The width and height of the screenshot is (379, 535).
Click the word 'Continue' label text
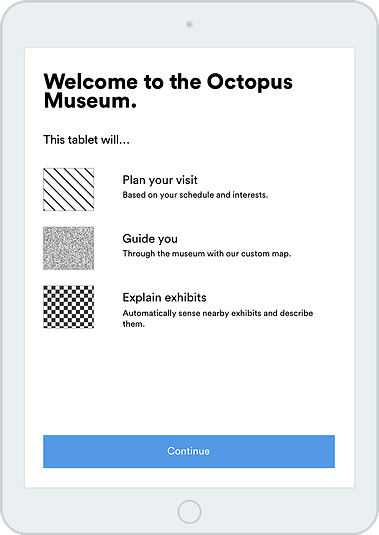188,451
